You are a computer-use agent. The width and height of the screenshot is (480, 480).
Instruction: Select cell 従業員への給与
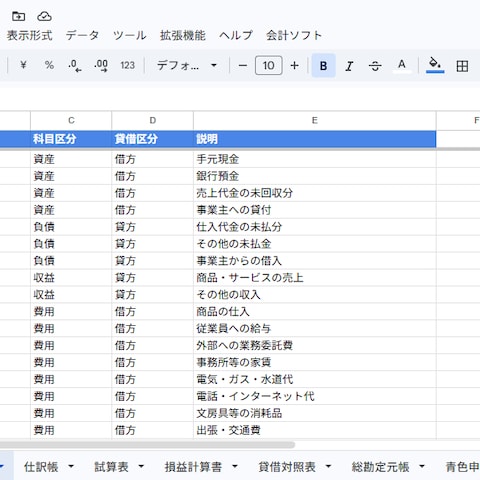tap(315, 329)
